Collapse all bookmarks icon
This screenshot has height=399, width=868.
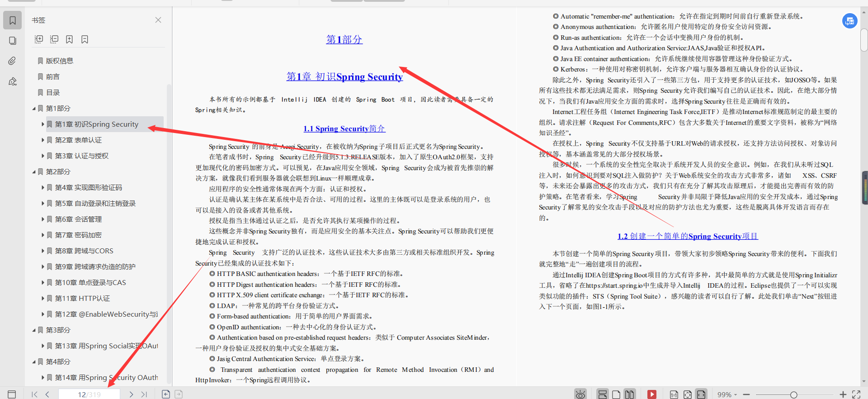coord(54,39)
